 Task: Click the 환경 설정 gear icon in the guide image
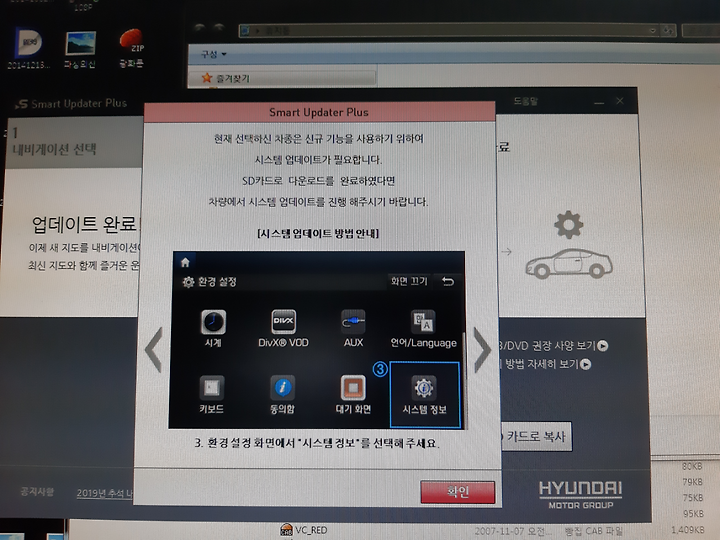pyautogui.click(x=188, y=282)
